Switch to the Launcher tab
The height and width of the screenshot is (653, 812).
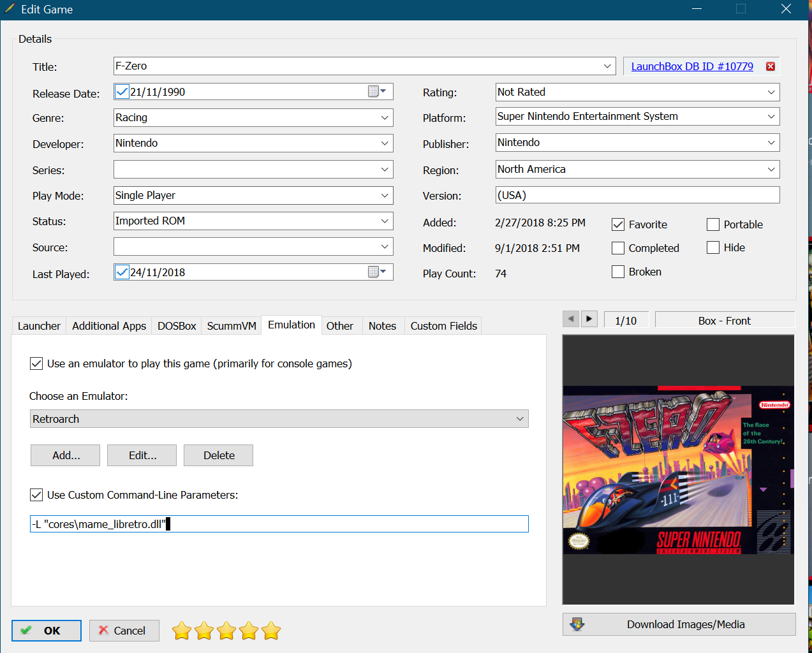(39, 326)
